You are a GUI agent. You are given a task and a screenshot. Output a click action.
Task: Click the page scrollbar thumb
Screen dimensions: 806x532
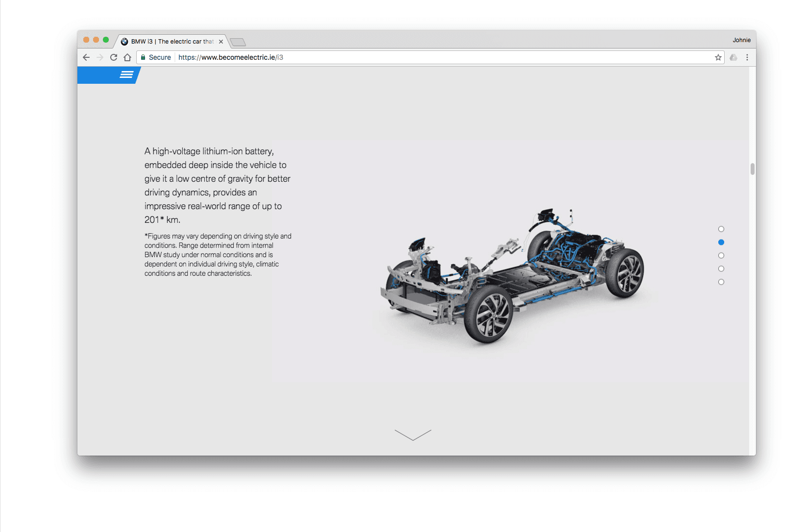coord(753,169)
